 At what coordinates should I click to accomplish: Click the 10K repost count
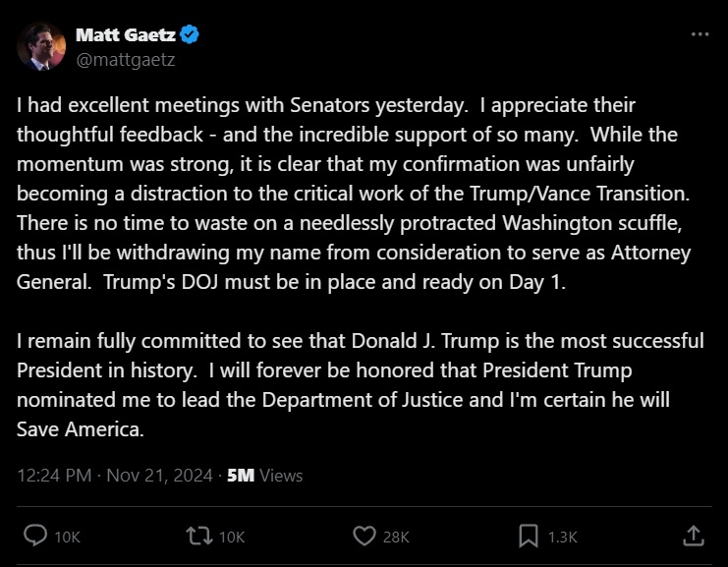coord(232,538)
